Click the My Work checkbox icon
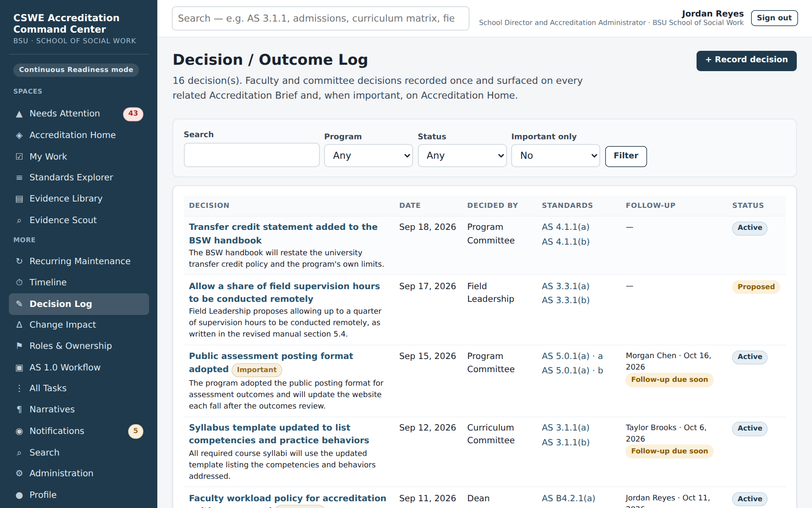Screen dimensions: 812x508 (19, 157)
